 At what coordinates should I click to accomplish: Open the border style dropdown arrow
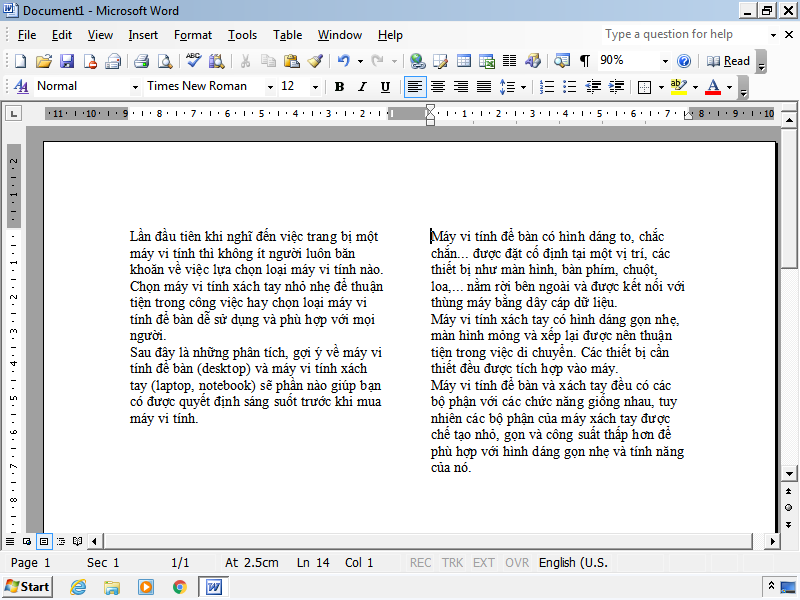661,87
